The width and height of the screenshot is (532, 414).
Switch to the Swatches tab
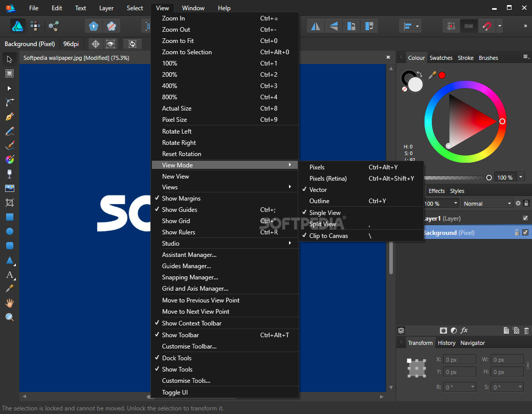(x=441, y=58)
